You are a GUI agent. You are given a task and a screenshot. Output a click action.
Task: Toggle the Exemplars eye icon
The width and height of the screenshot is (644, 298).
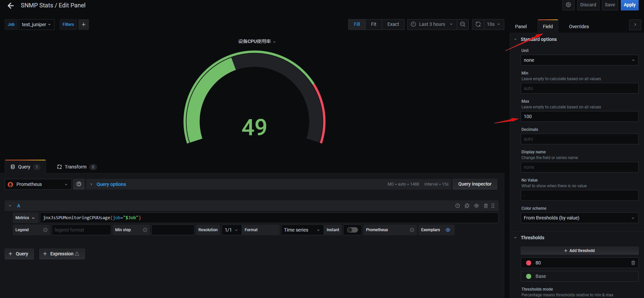pyautogui.click(x=448, y=230)
